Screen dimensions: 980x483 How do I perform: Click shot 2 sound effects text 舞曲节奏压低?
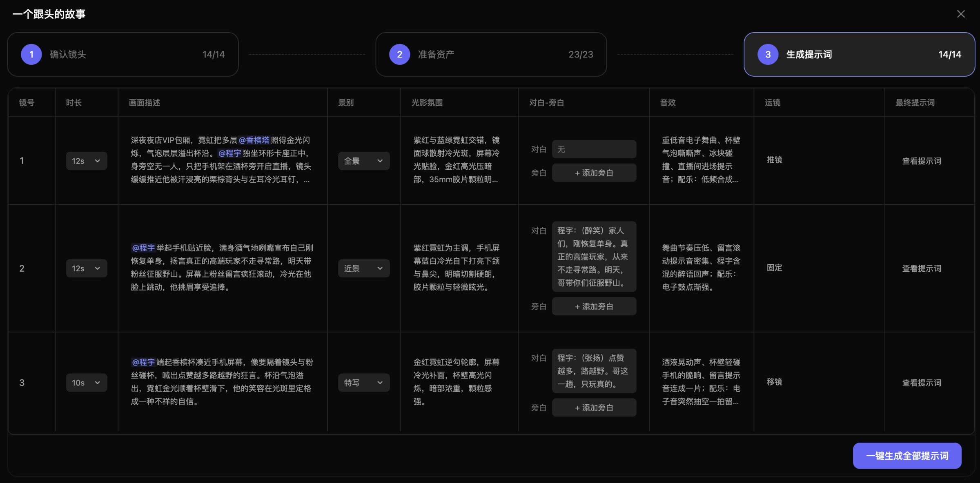tap(701, 268)
